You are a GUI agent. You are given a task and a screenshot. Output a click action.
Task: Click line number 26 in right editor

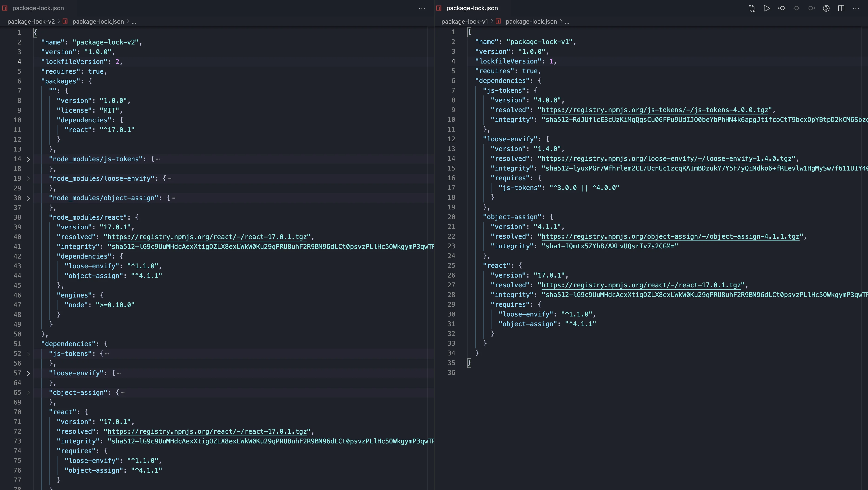pyautogui.click(x=451, y=275)
